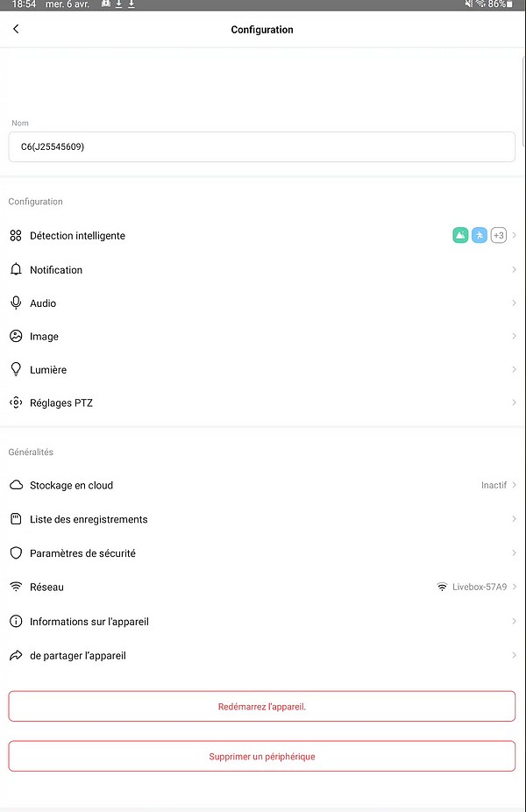Tap the Inactif cloud storage status

coord(494,485)
